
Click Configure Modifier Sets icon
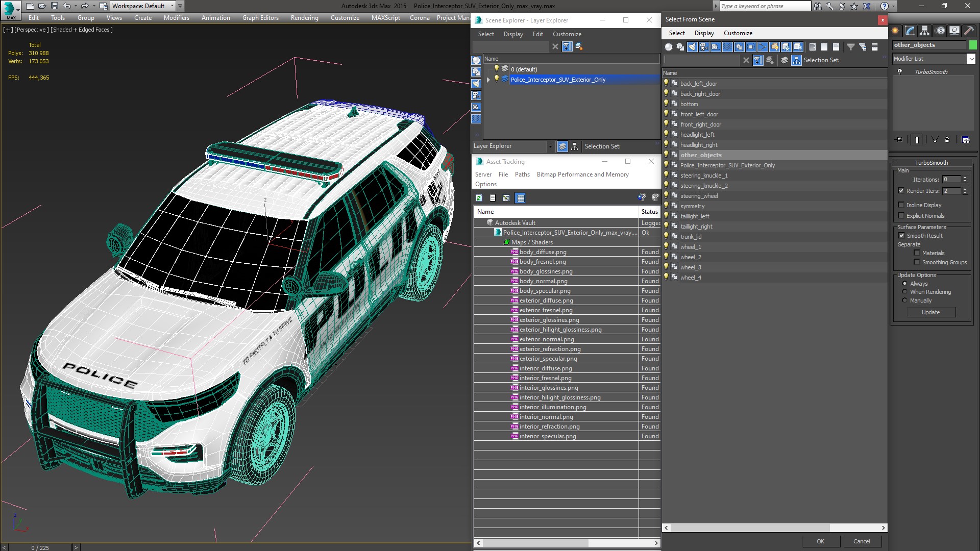(x=966, y=139)
